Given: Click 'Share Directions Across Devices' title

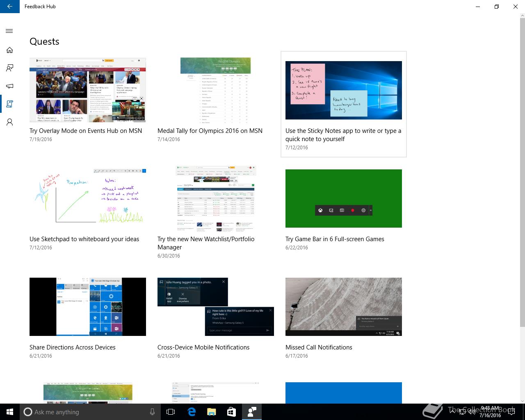Looking at the screenshot, I should (73, 347).
